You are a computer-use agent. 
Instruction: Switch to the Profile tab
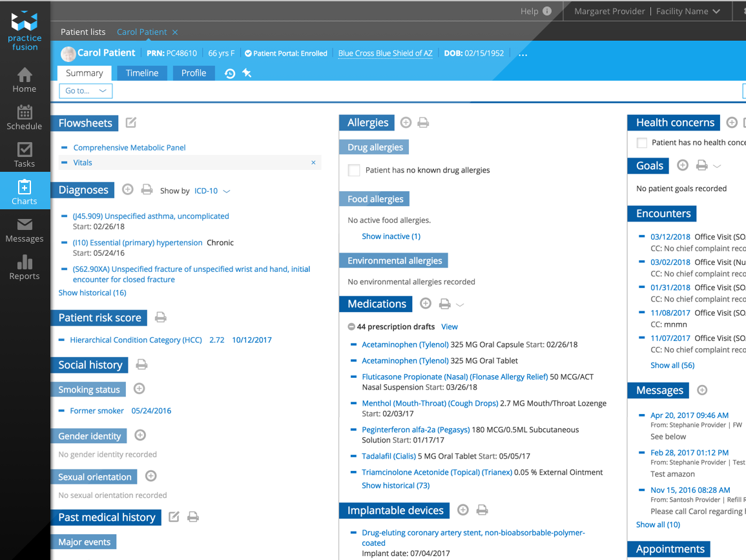click(x=193, y=73)
